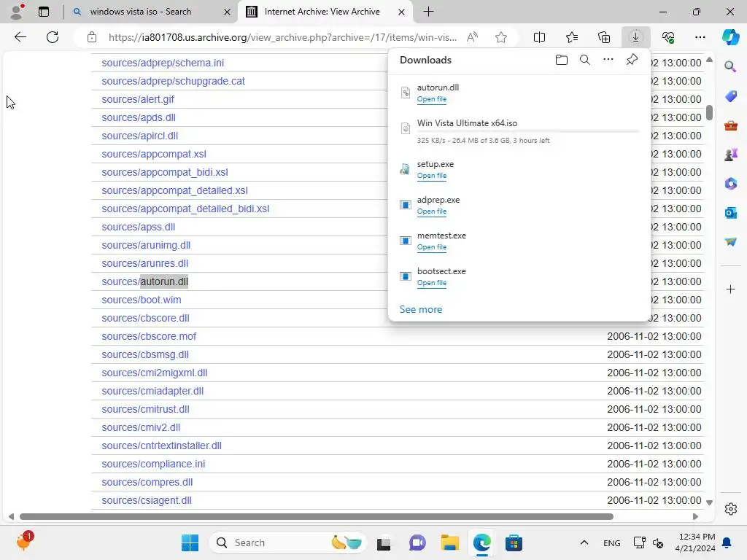Add this page to favorites with star
The width and height of the screenshot is (747, 560).
point(500,37)
